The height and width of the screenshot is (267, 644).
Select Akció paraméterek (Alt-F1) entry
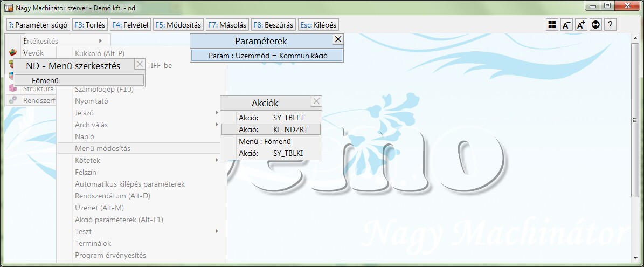(x=119, y=220)
